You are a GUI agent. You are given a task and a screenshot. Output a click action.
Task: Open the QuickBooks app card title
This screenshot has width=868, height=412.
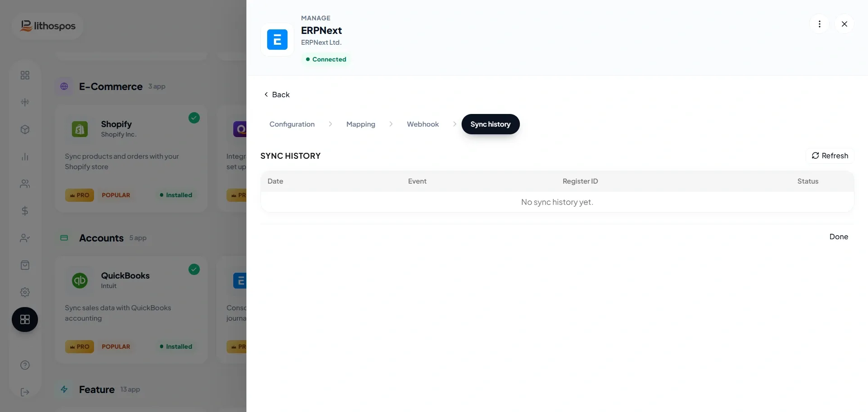click(125, 275)
